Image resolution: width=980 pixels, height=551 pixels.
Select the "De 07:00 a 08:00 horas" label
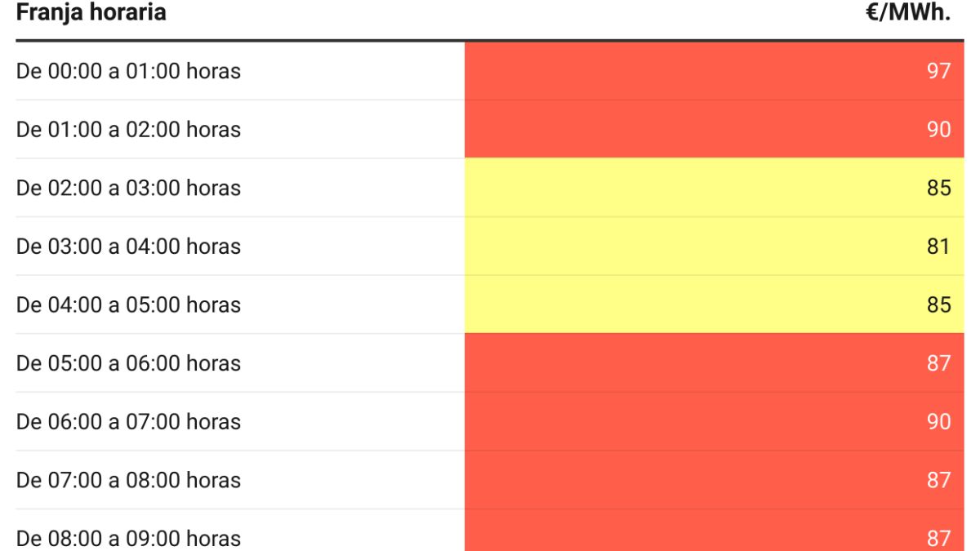128,481
